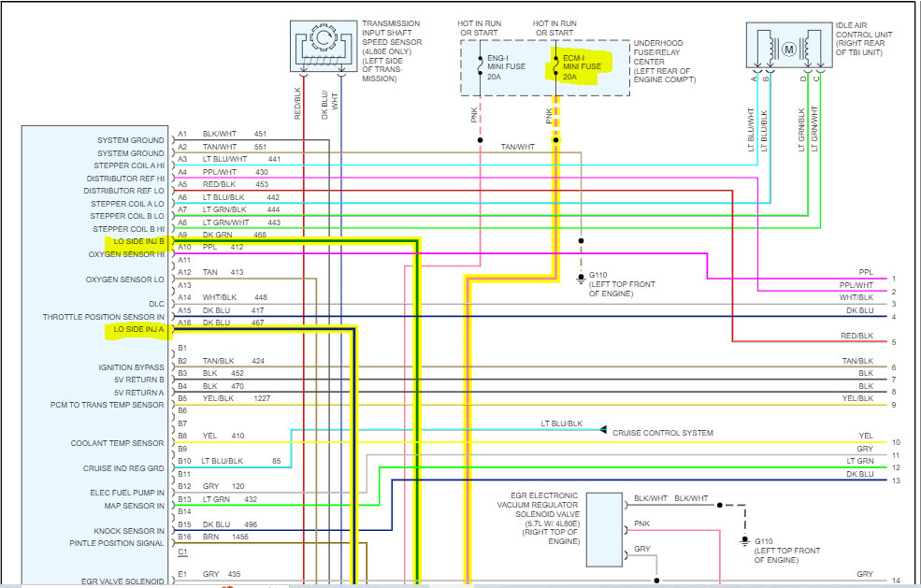Click the A5 RED/BLK 453 wire label
Viewport: 921px width, 588px height.
point(223,184)
